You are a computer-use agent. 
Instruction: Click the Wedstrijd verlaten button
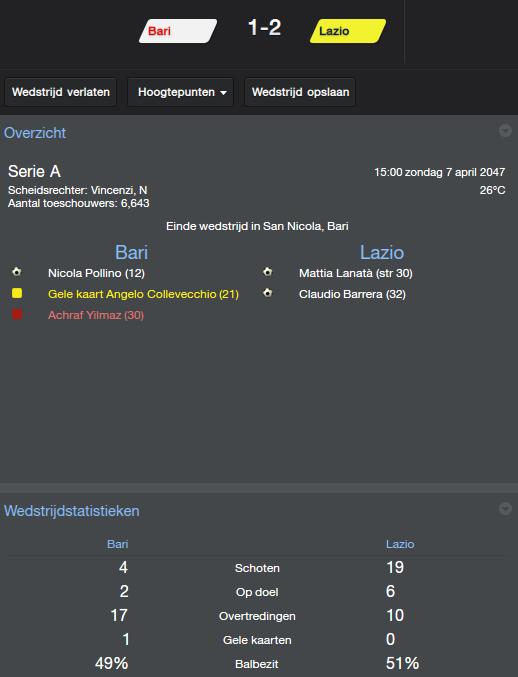60,92
